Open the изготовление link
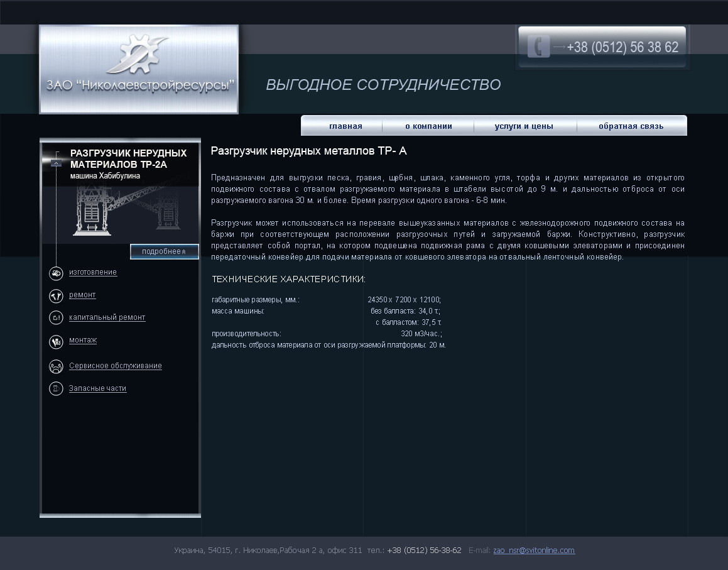728x570 pixels. click(93, 272)
